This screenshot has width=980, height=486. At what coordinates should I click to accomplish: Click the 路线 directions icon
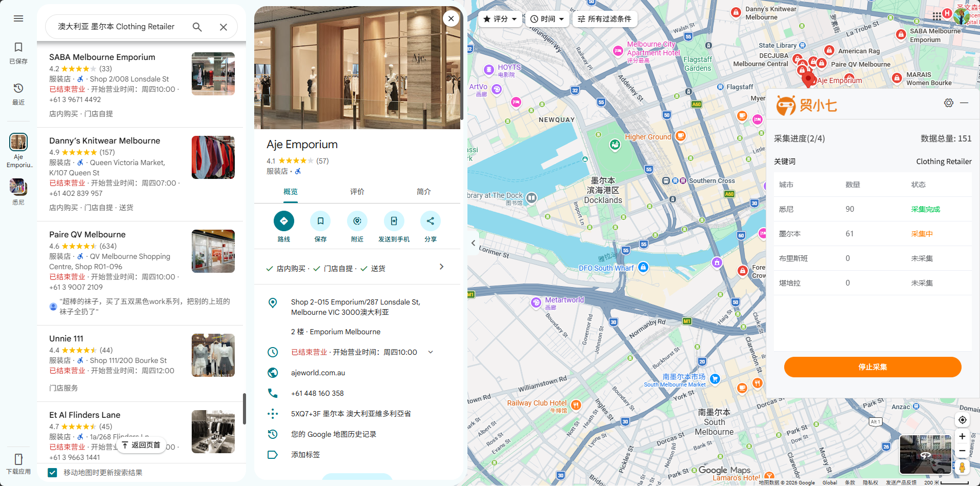284,221
